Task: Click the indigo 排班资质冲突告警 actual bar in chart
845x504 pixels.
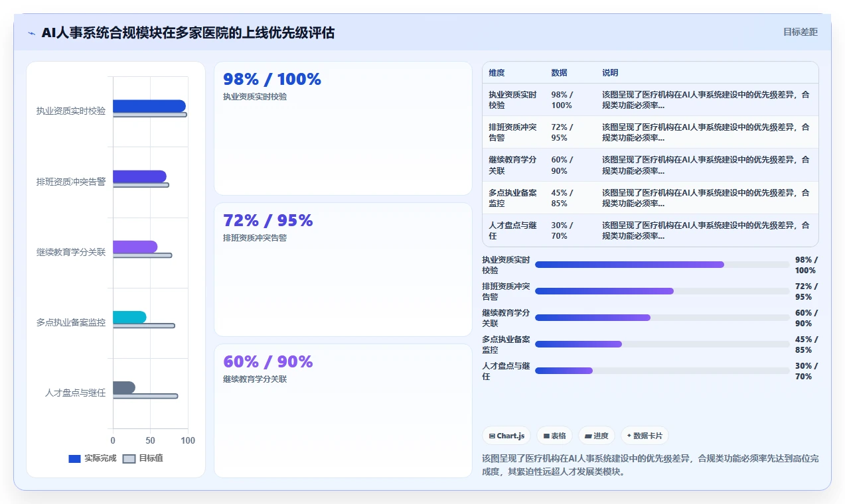Action: 139,176
